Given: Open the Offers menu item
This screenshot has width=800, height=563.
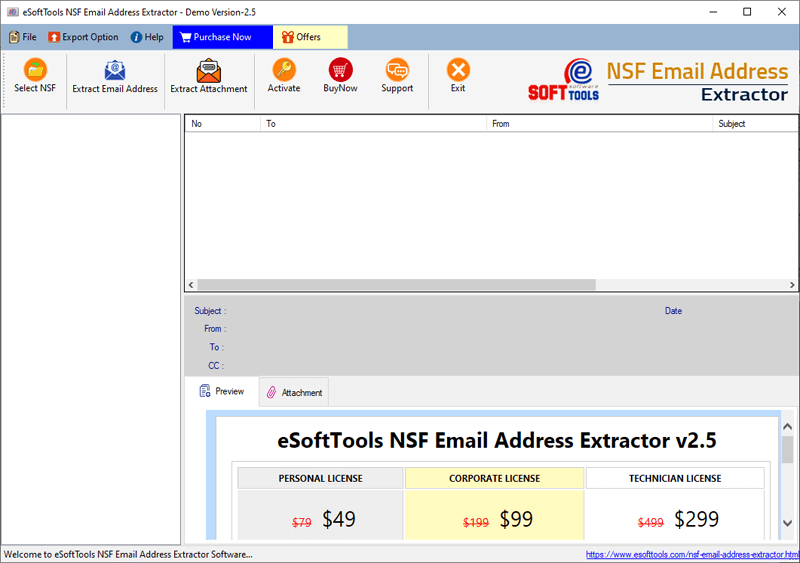Looking at the screenshot, I should (x=310, y=37).
